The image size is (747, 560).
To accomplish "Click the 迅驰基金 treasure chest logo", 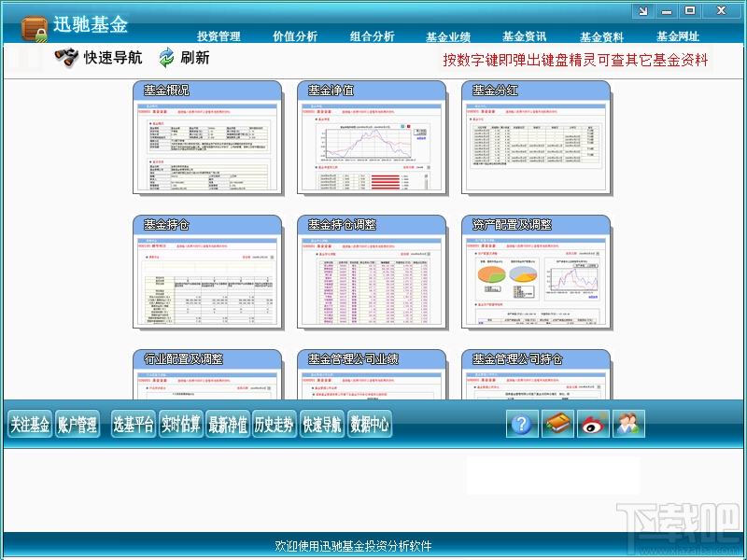I will (35, 29).
